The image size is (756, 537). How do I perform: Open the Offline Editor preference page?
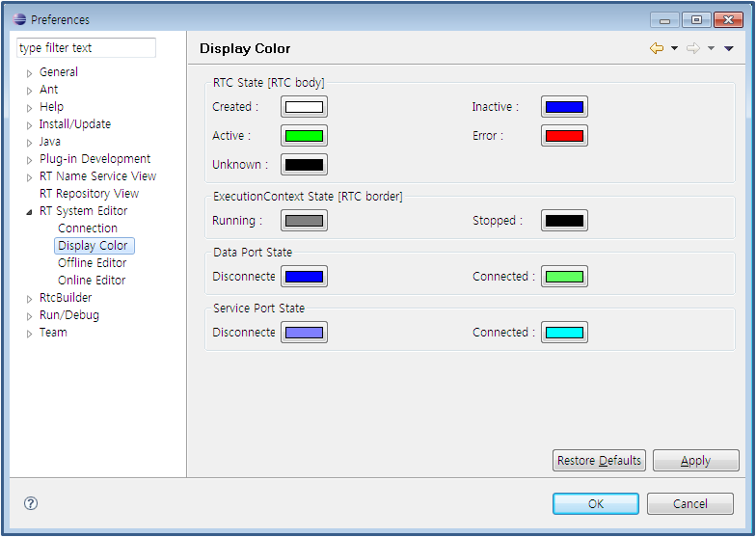(x=92, y=263)
